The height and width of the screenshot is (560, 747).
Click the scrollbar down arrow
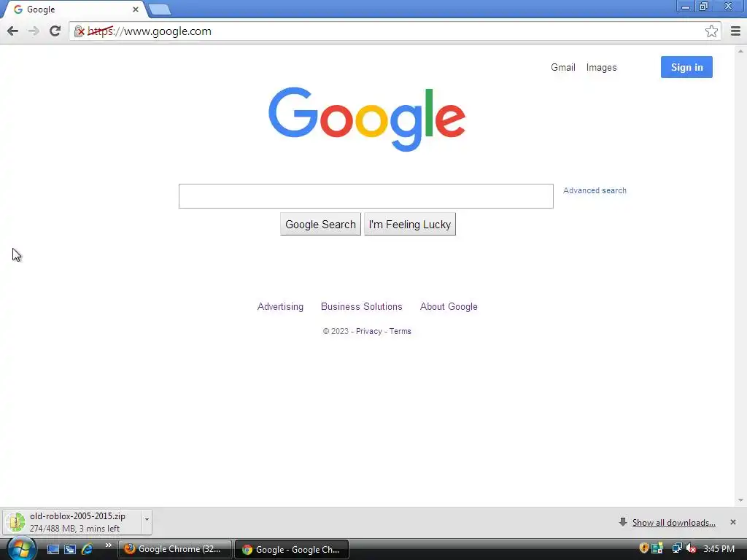741,500
